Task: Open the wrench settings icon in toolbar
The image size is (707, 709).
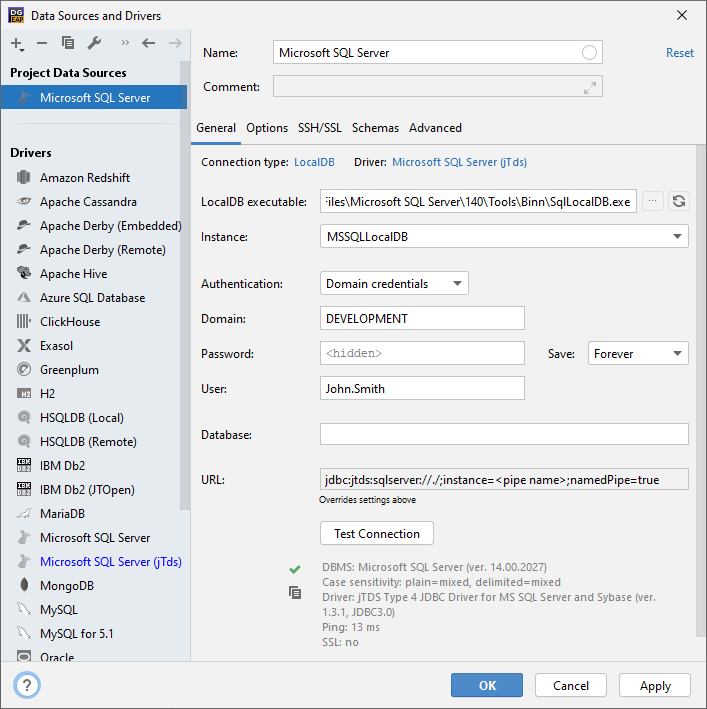Action: coord(94,43)
